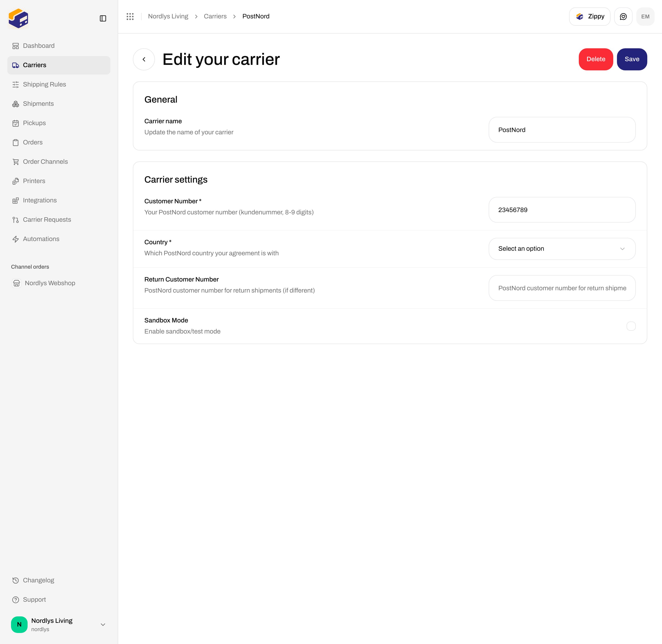Follow the Carriers breadcrumb link
Image resolution: width=662 pixels, height=644 pixels.
[x=215, y=16]
